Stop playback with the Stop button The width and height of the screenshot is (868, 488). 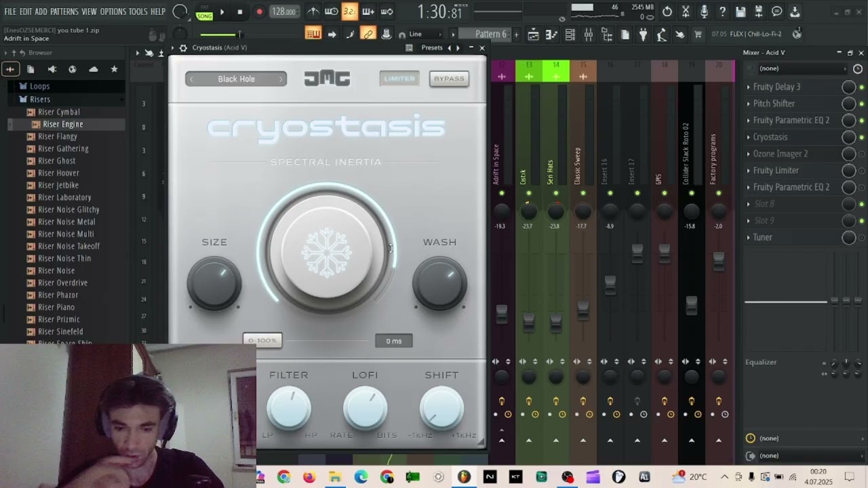[240, 12]
